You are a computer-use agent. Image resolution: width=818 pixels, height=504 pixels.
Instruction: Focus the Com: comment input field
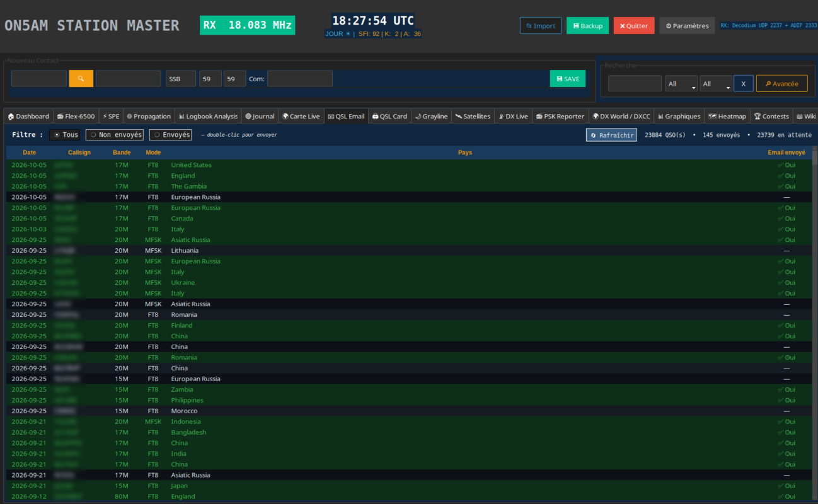click(x=300, y=79)
